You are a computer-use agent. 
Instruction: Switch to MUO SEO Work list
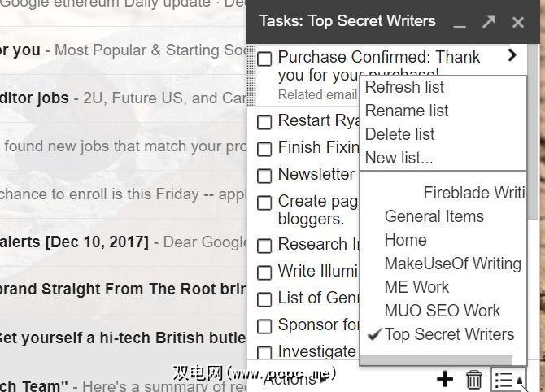tap(442, 311)
